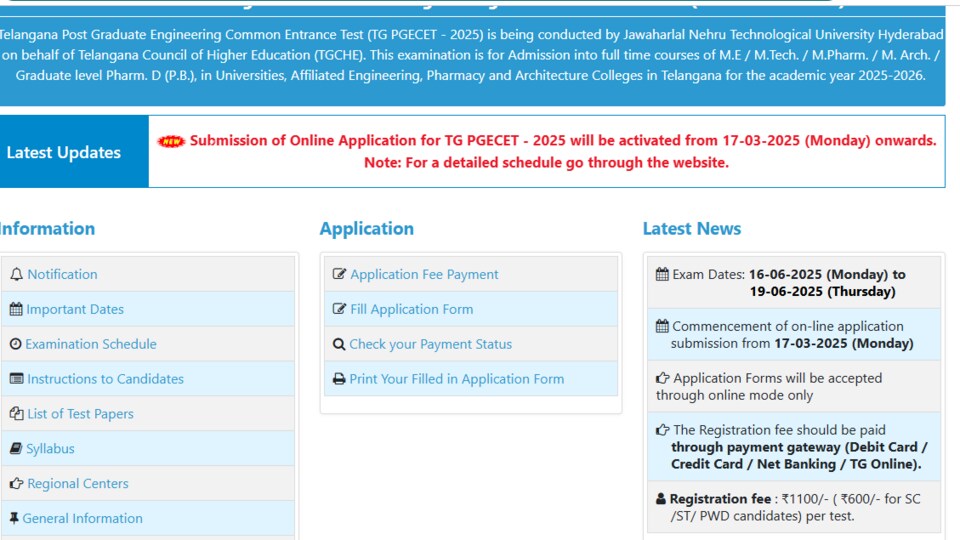Click the printer icon beside Print Your Filled in Application Form

pyautogui.click(x=339, y=379)
